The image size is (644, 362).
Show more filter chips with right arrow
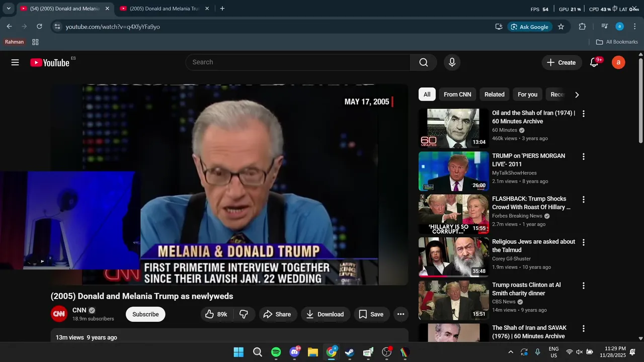click(x=577, y=95)
